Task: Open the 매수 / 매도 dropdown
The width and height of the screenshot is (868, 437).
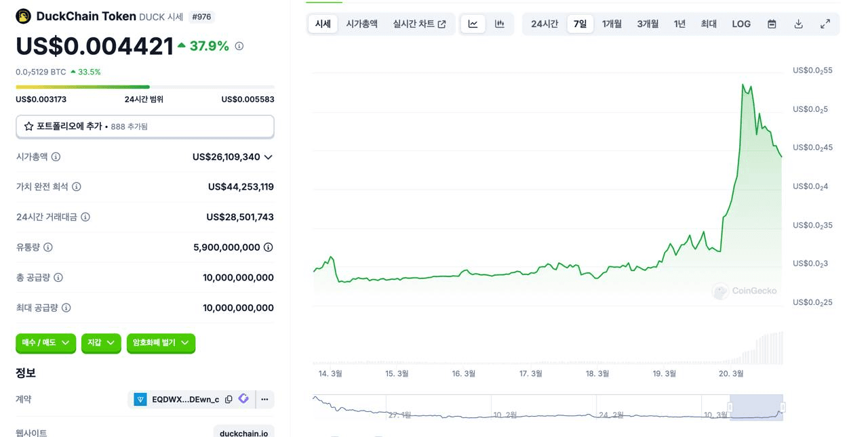Action: coord(45,344)
